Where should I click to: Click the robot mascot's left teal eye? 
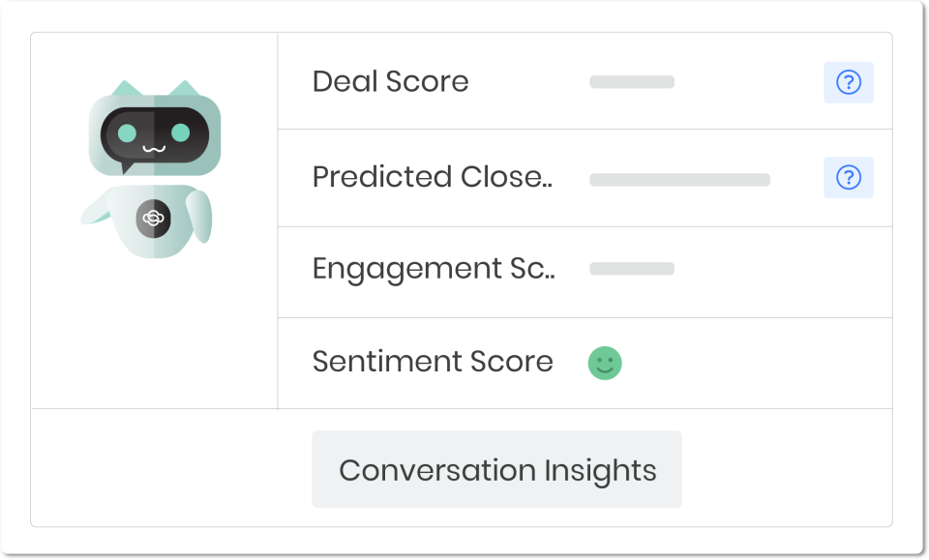pyautogui.click(x=125, y=133)
